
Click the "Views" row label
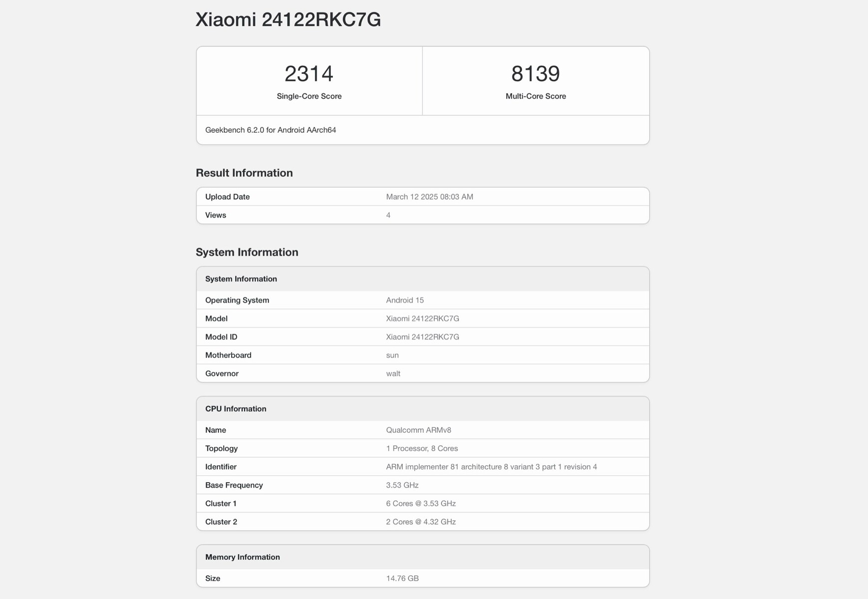[216, 215]
